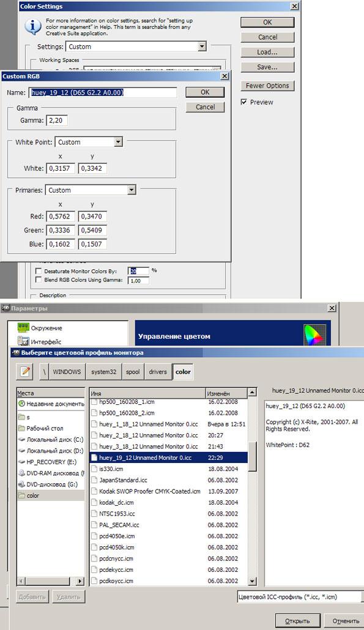Enable Blend RGB Colors Using Gamma checkbox

(39, 280)
